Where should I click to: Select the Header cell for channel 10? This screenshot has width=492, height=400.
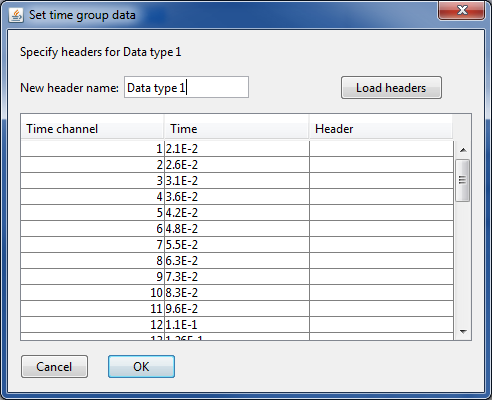pos(381,293)
